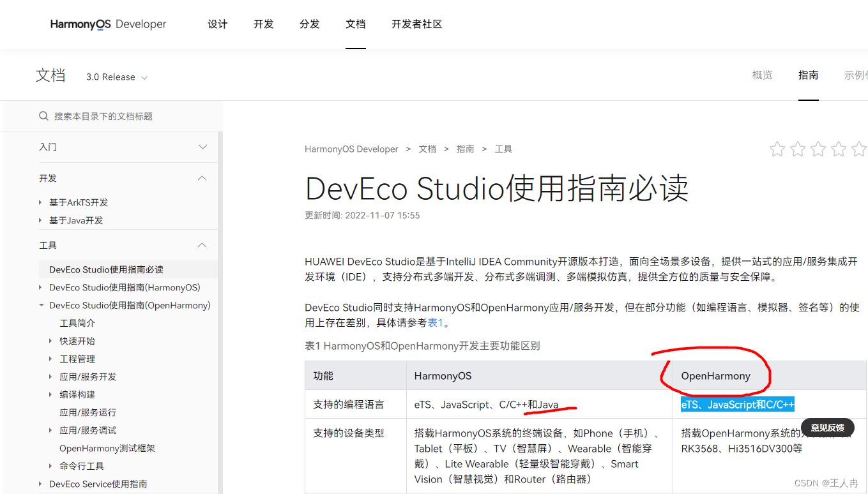Open the 应用/服务运行 sidebar page
The image size is (868, 494).
pyautogui.click(x=88, y=412)
